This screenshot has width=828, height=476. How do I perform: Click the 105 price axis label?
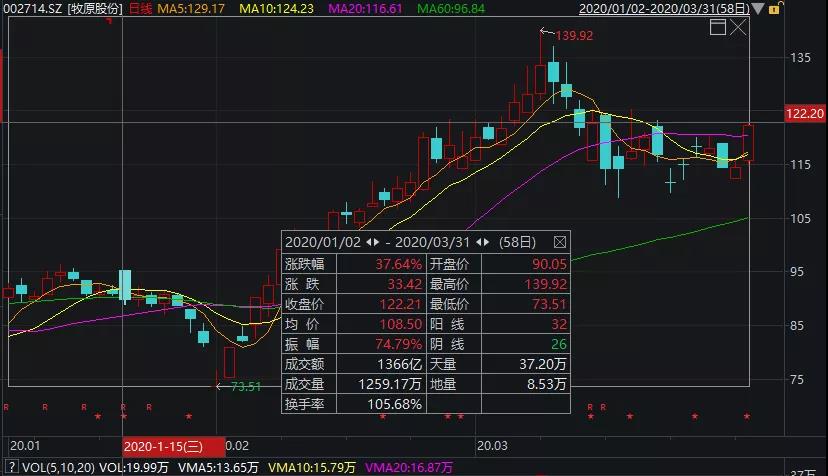click(801, 218)
